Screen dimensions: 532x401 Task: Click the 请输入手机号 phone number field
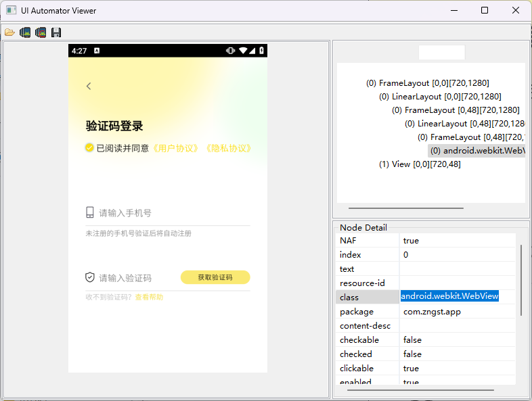[x=169, y=213]
